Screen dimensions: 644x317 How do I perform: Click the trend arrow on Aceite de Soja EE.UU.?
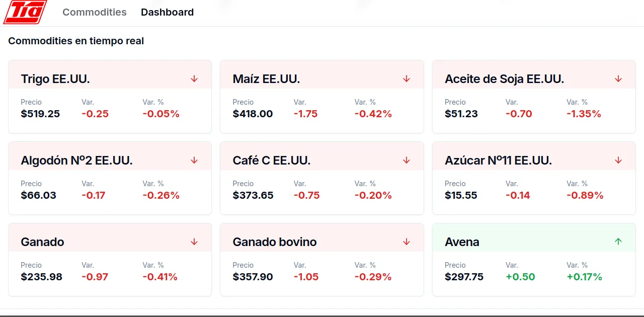click(x=618, y=78)
